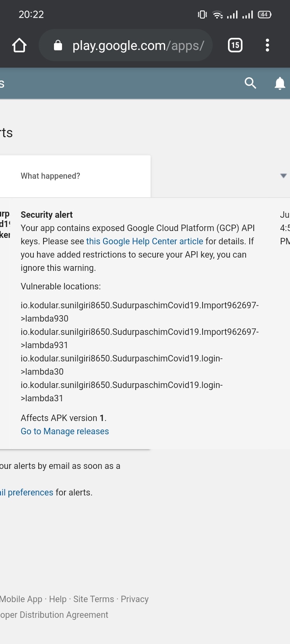Open the notifications bell

(280, 83)
